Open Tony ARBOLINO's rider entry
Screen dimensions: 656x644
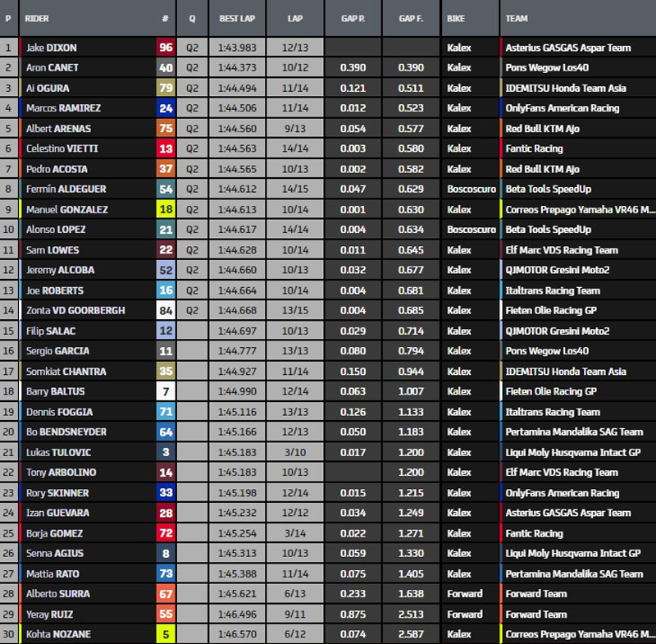point(62,473)
